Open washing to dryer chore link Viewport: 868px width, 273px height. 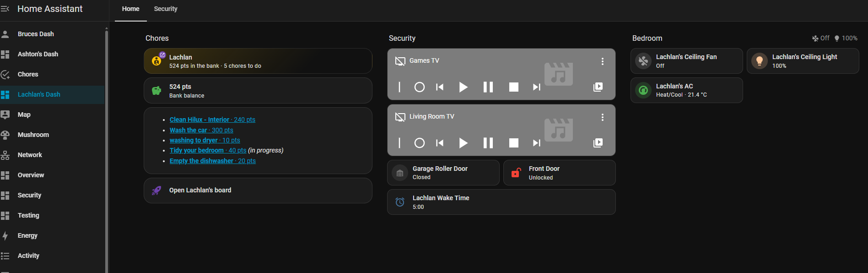pos(205,140)
